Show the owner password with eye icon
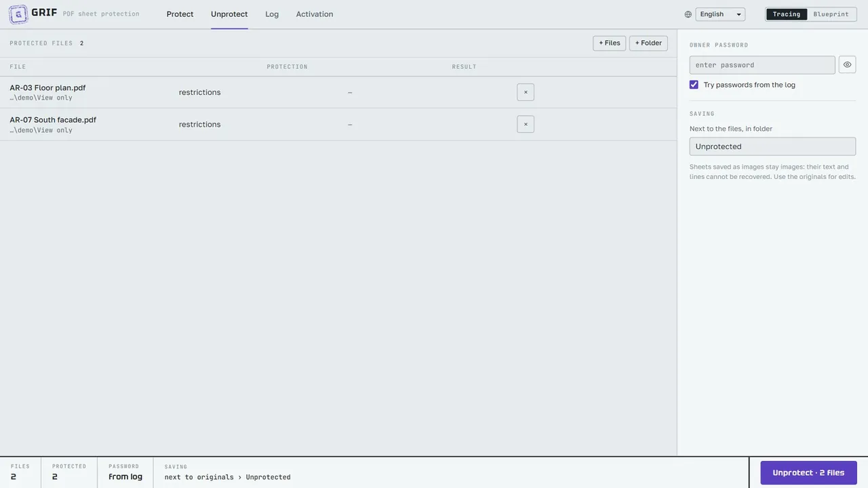 [847, 65]
